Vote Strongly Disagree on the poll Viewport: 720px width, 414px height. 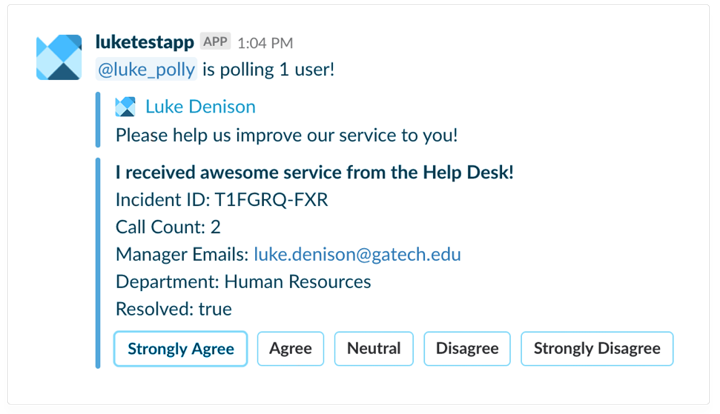pyautogui.click(x=597, y=349)
